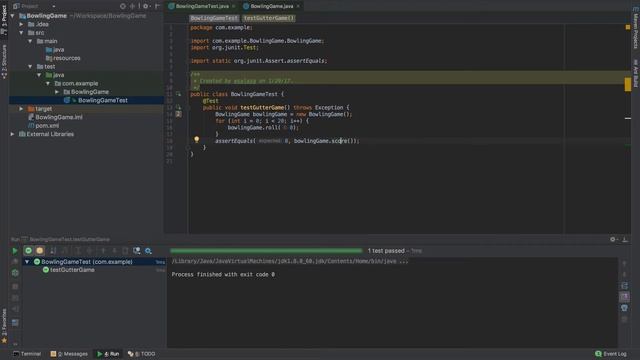640x360 pixels.
Task: Click testGutterGame() breadcrumb
Action: pos(269,18)
